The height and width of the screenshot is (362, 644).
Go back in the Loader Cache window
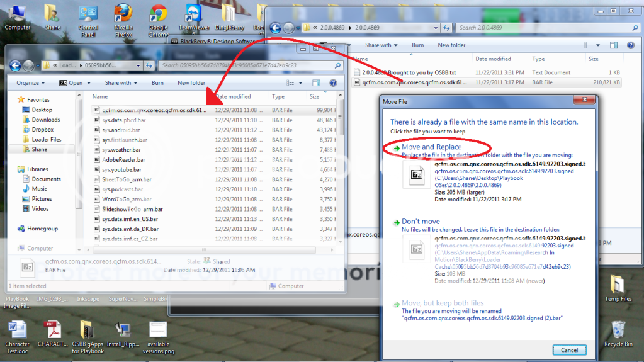15,65
